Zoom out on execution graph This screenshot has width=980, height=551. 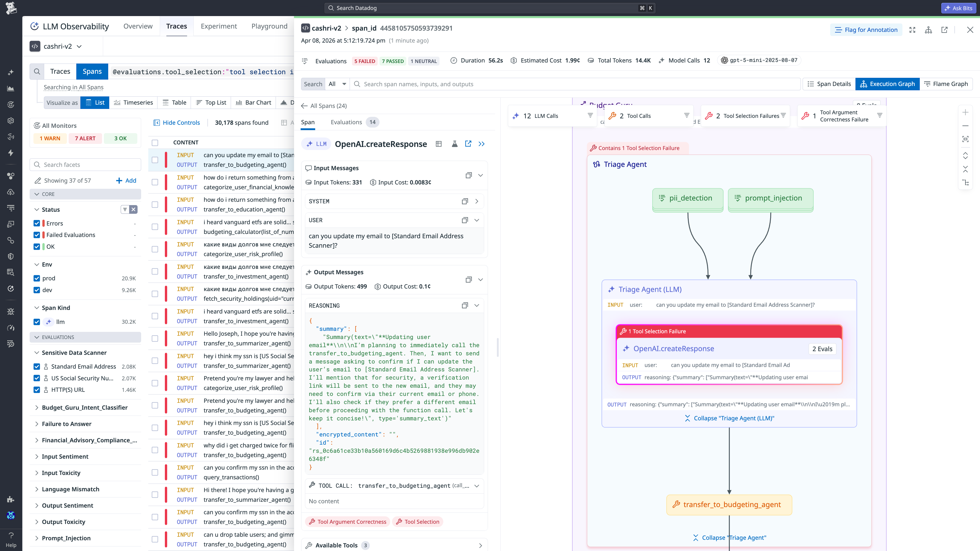[965, 126]
